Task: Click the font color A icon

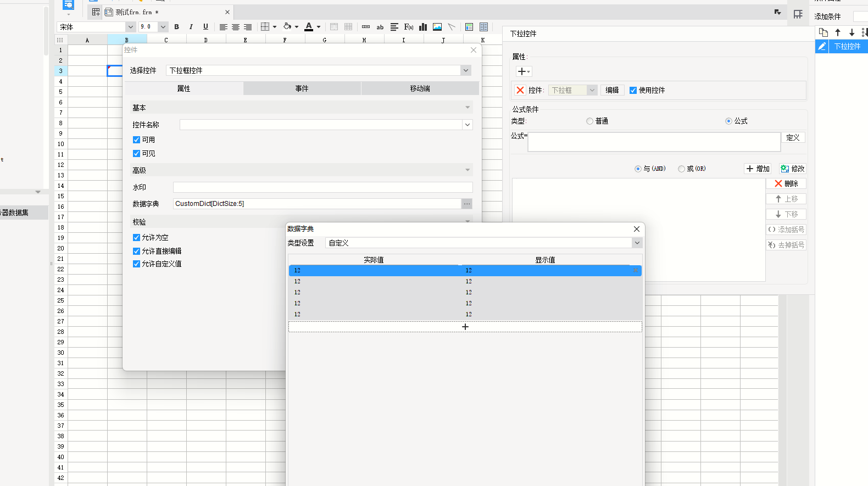Action: [309, 27]
